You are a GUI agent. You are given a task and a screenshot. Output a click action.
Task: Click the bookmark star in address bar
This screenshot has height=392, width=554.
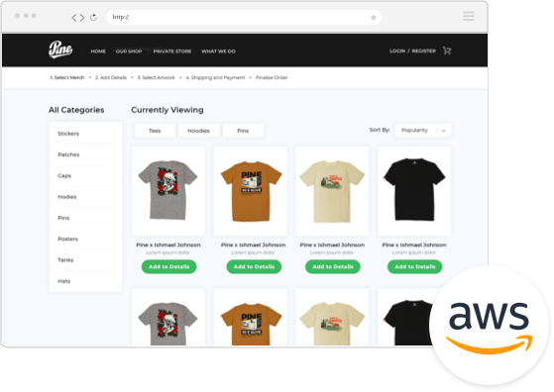(373, 18)
